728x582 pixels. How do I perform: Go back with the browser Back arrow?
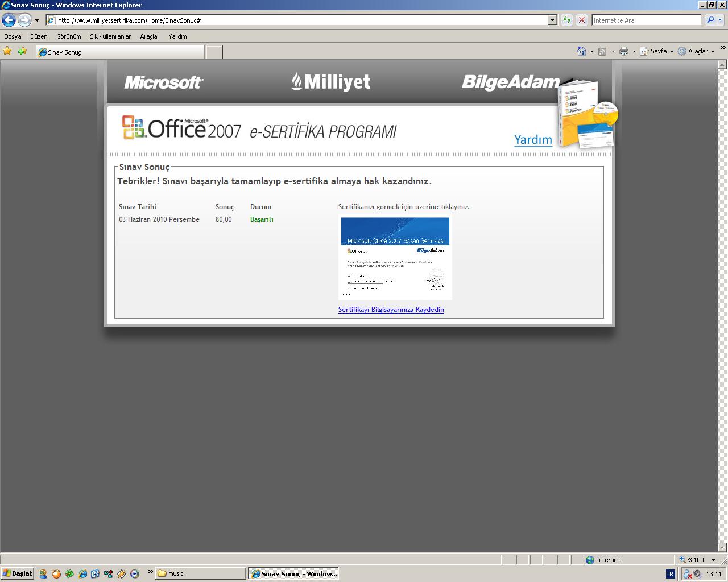tap(9, 20)
